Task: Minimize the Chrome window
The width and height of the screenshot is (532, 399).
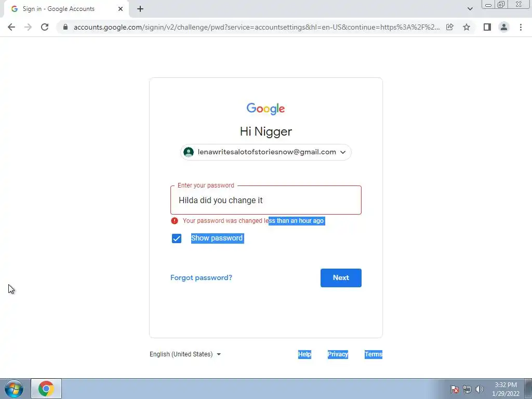Action: pos(488,5)
